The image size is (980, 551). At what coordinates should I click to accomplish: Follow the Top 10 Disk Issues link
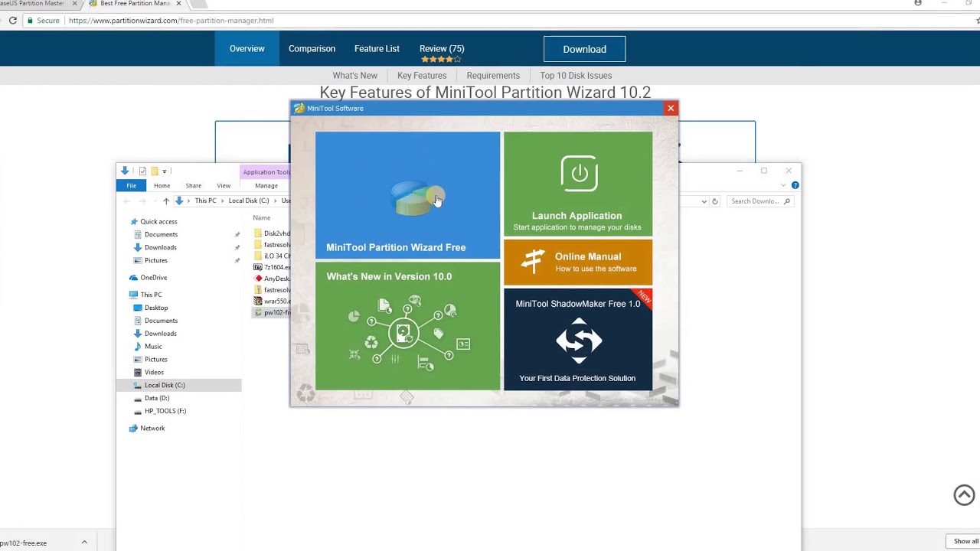click(x=576, y=75)
